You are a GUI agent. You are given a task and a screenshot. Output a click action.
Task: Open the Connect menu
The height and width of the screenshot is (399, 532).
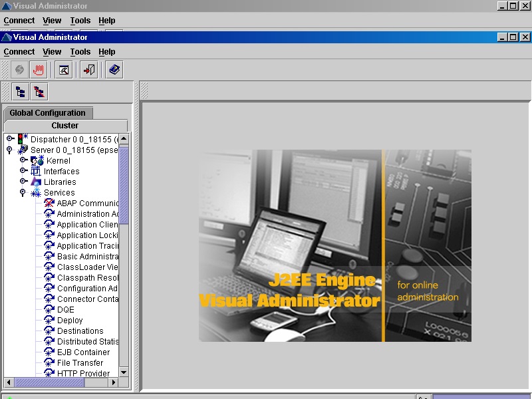click(x=19, y=51)
